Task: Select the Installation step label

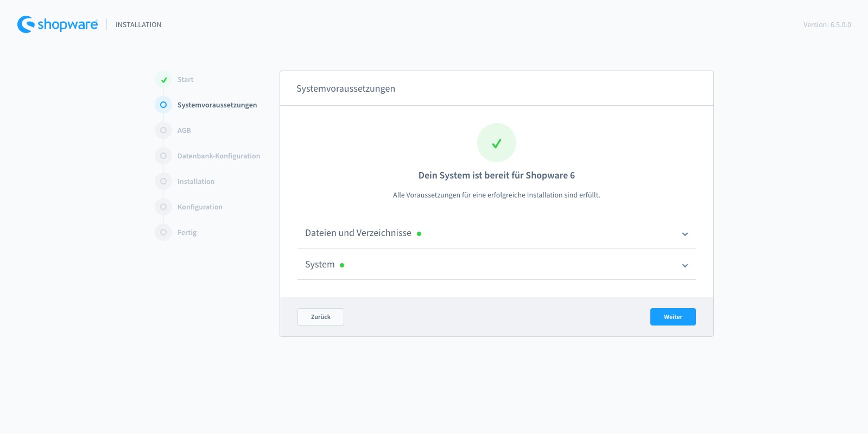Action: click(x=196, y=181)
